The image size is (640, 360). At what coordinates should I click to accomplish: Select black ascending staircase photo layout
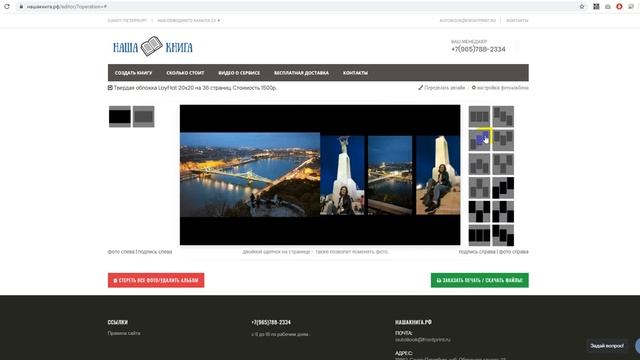point(503,187)
